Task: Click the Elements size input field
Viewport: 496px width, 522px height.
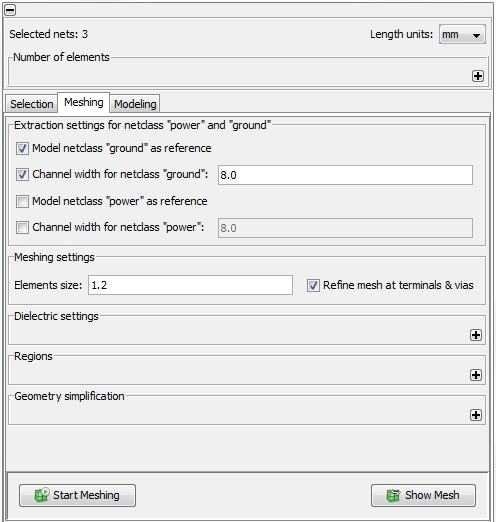Action: tap(190, 285)
